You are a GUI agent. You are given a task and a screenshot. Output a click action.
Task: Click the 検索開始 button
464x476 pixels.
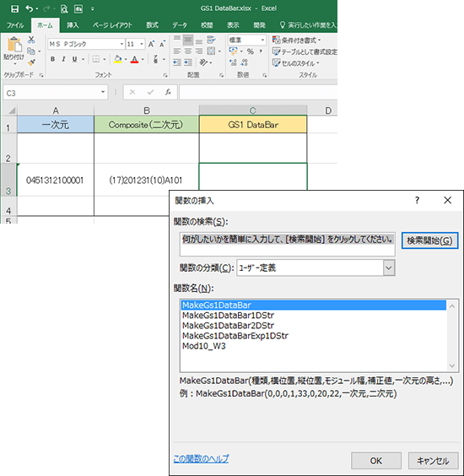click(429, 241)
